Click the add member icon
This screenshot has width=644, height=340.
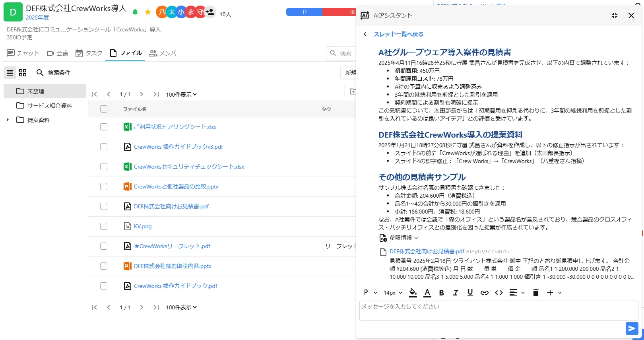(210, 12)
